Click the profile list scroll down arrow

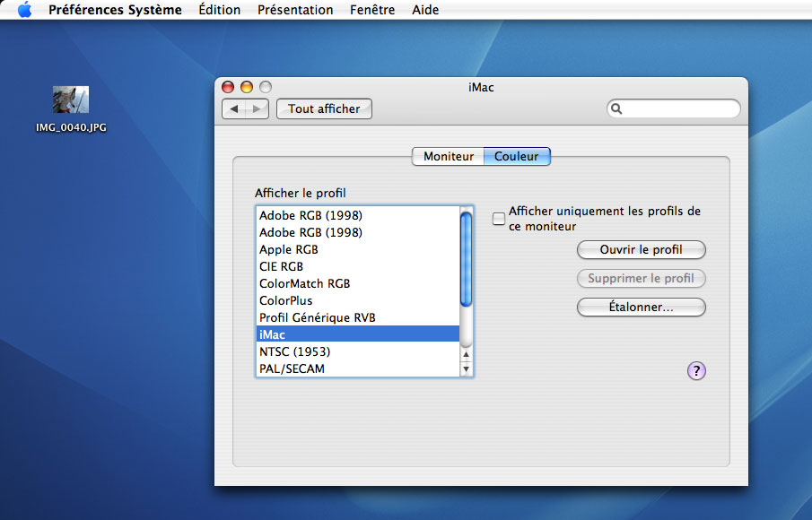[466, 368]
